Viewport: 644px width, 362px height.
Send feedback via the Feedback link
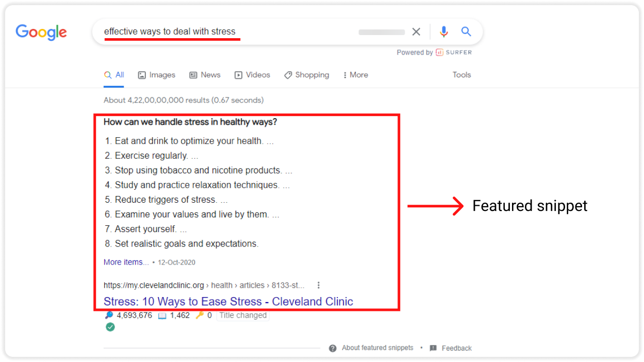tap(456, 348)
